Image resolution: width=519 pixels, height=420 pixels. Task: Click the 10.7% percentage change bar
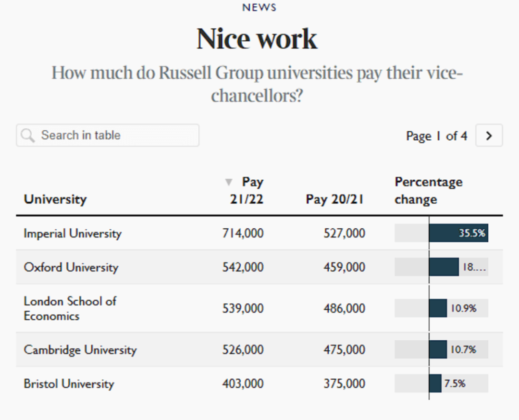(438, 349)
